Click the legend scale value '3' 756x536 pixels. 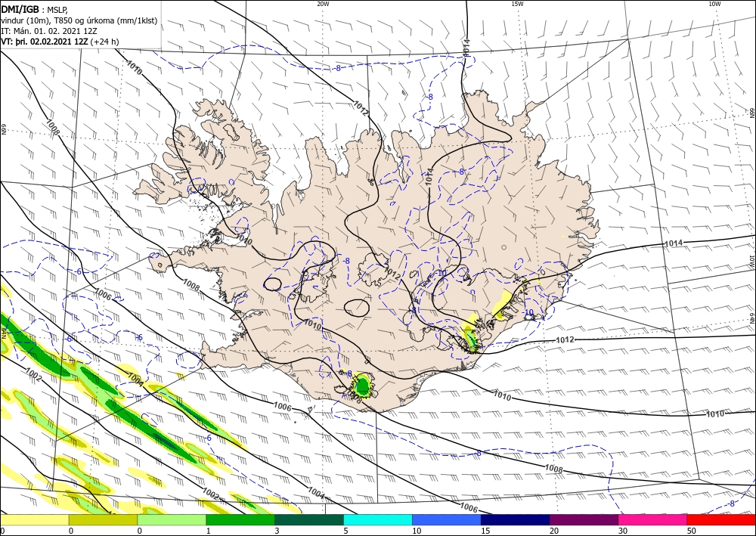point(277,531)
